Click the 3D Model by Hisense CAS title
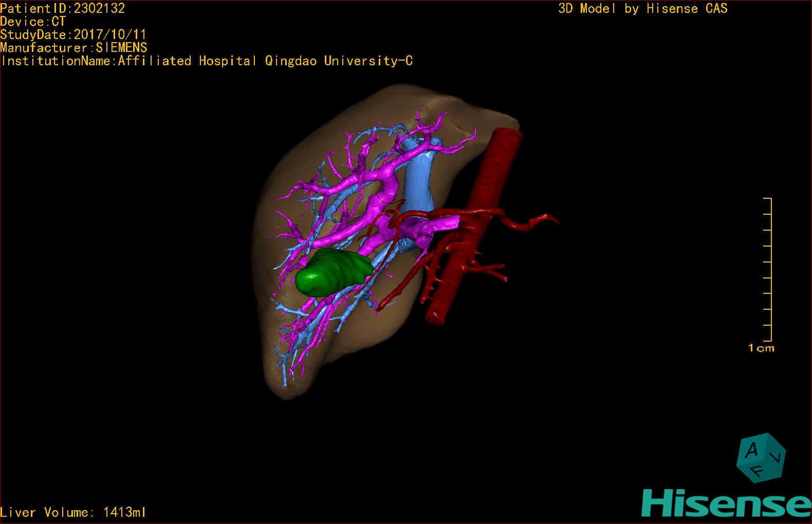This screenshot has height=524, width=812. [x=642, y=9]
